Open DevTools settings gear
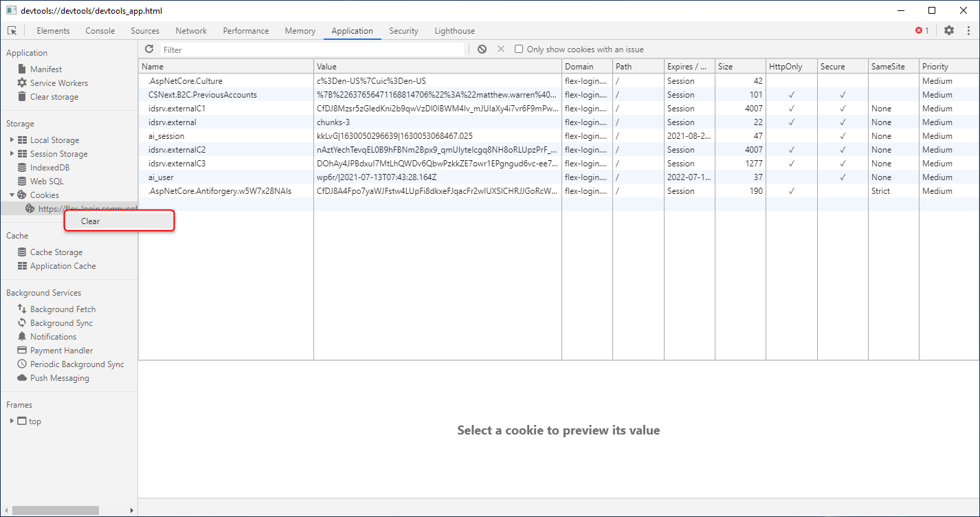This screenshot has height=517, width=980. [x=949, y=31]
